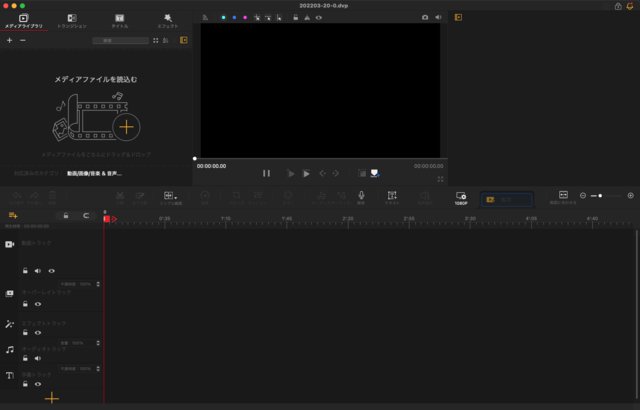Click the pause button under the preview

pyautogui.click(x=266, y=173)
